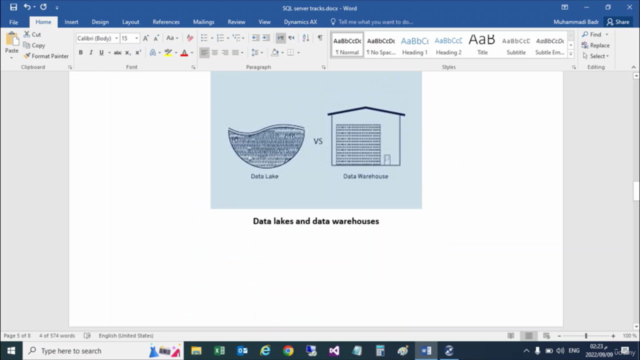The width and height of the screenshot is (640, 360).
Task: Repeat the last action
Action: pos(43,7)
